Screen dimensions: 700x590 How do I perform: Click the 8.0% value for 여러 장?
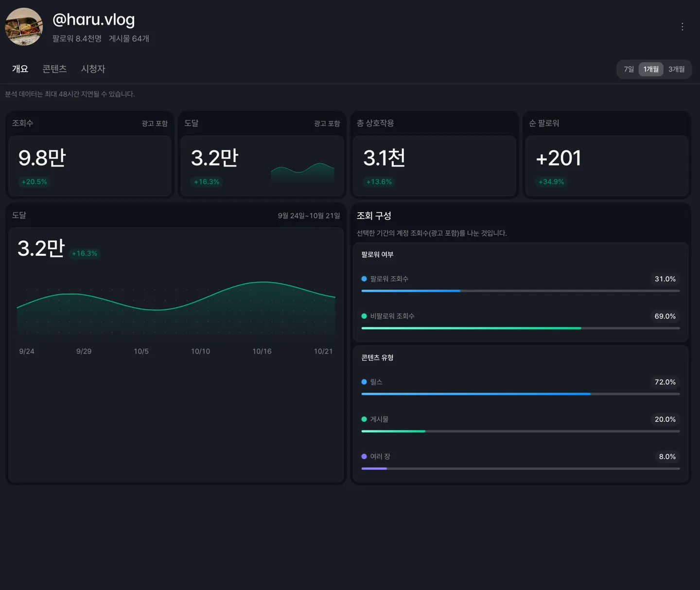[667, 456]
